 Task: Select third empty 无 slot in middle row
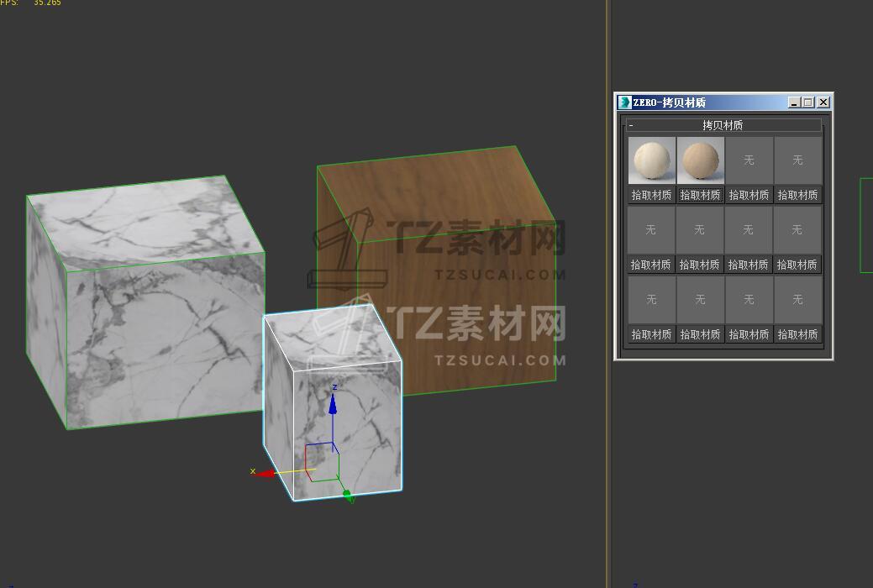coord(749,230)
